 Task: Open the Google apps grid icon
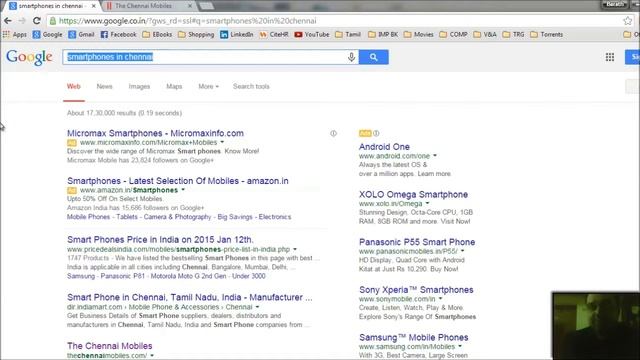coord(610,57)
